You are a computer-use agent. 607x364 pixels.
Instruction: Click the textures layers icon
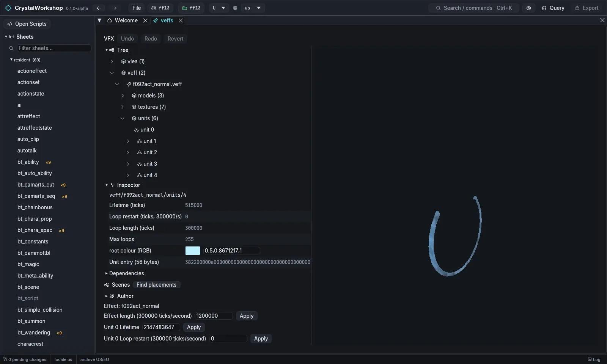click(134, 107)
